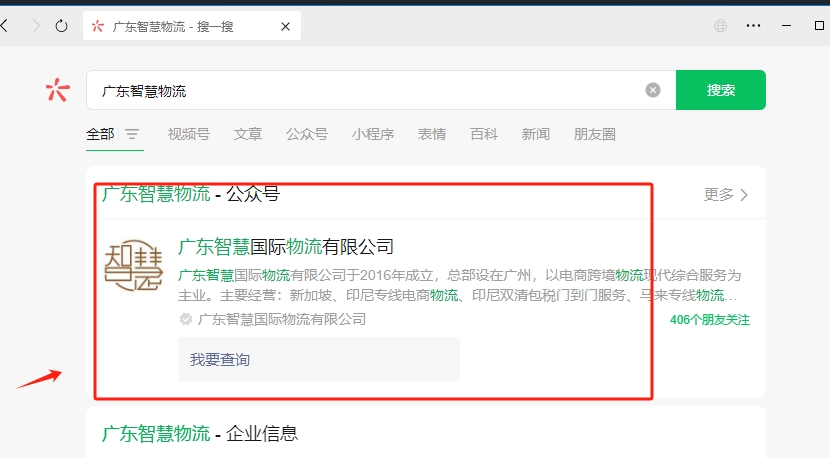The image size is (830, 458).
Task: Select the 广东智慧物流 - 搜一搜 tab
Action: click(192, 26)
